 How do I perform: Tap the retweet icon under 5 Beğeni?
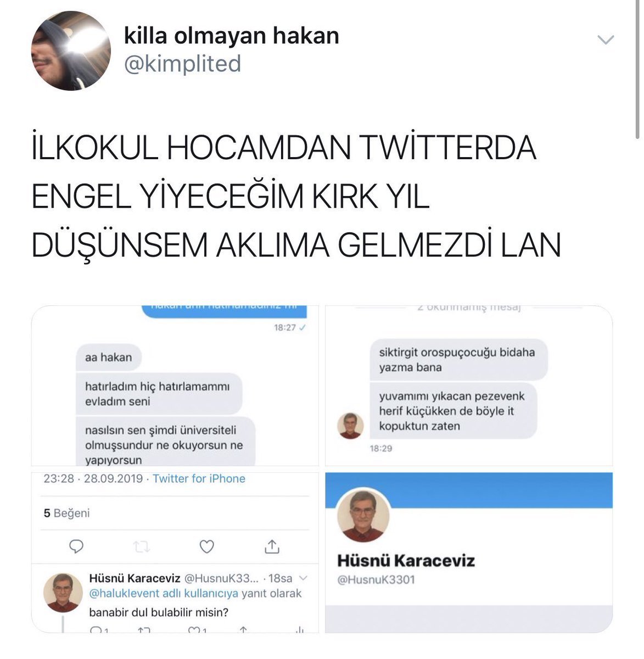142,546
